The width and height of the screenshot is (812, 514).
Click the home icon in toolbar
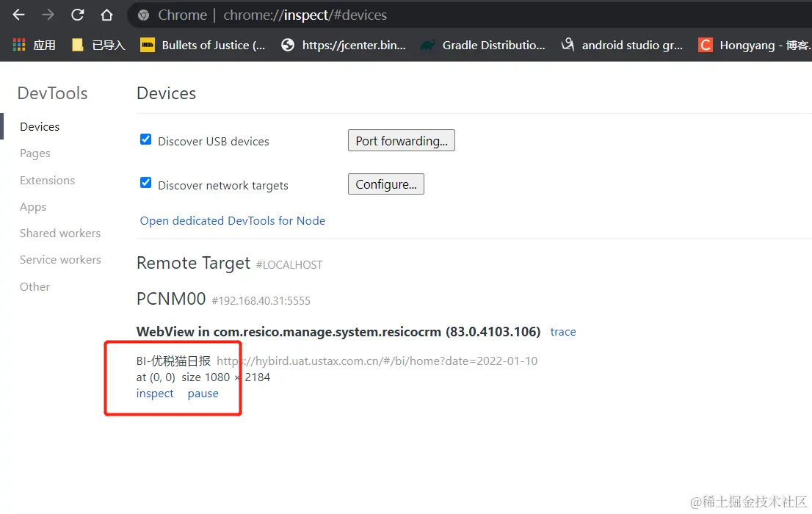(x=106, y=15)
